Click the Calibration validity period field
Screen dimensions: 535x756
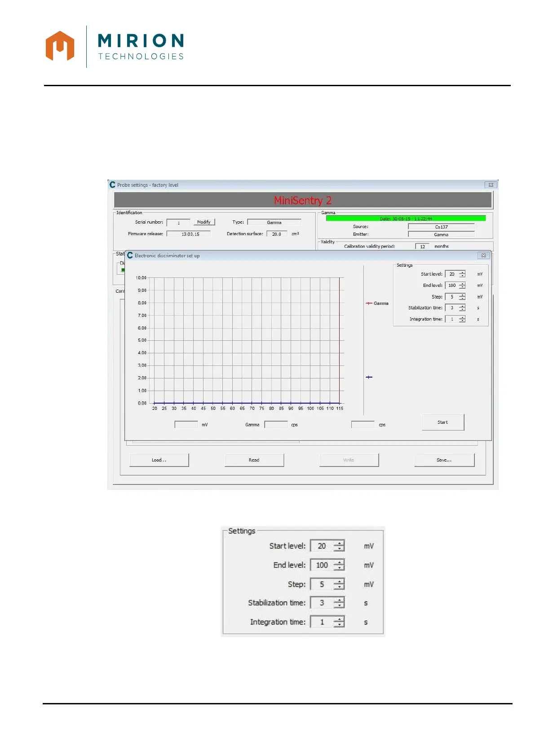[422, 246]
